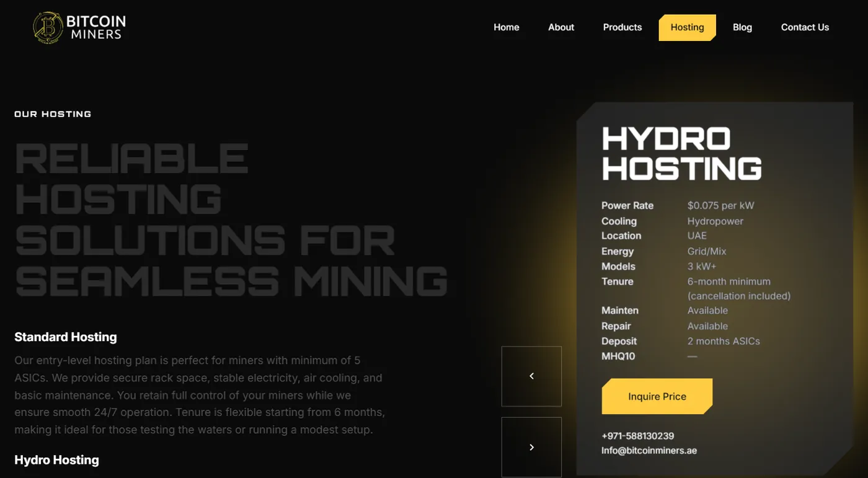
Task: Go to the About page
Action: pos(561,27)
